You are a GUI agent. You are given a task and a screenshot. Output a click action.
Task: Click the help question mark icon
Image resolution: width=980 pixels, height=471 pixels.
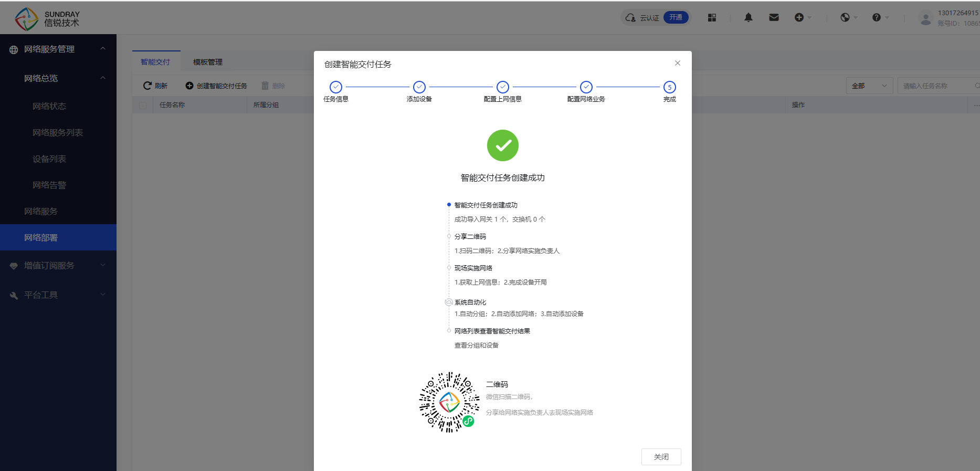click(877, 17)
